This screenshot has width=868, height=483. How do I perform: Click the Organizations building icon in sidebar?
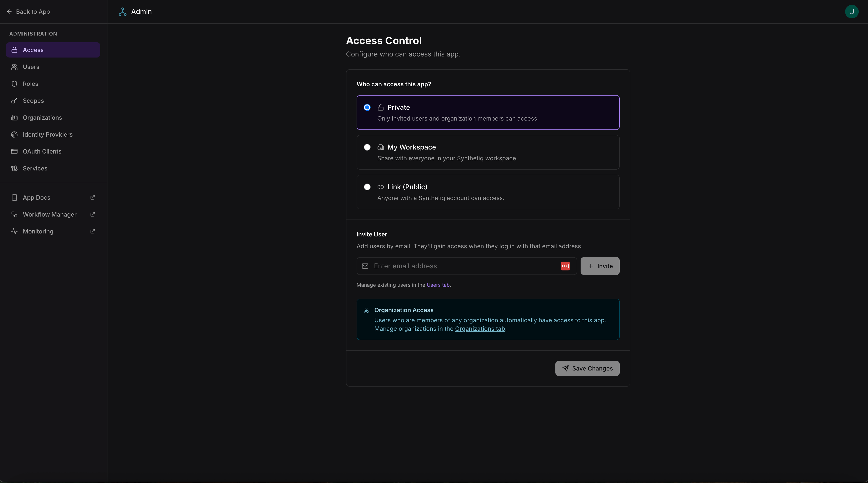pos(14,118)
